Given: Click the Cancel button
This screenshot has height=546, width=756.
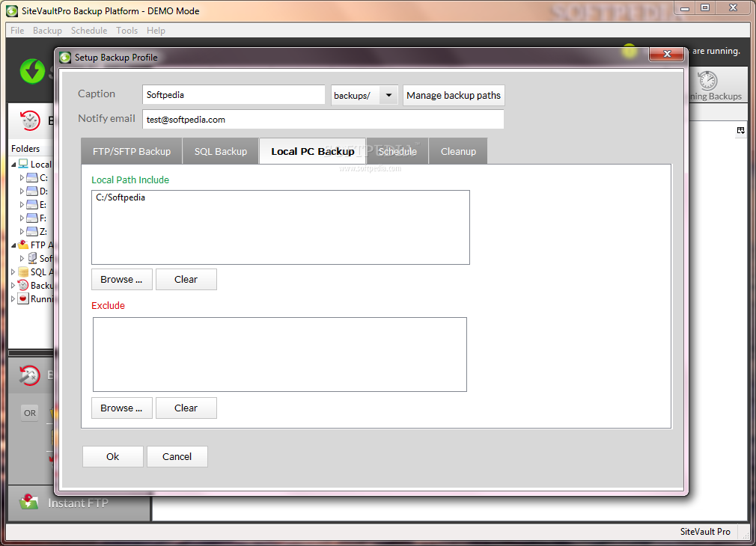Looking at the screenshot, I should click(177, 456).
